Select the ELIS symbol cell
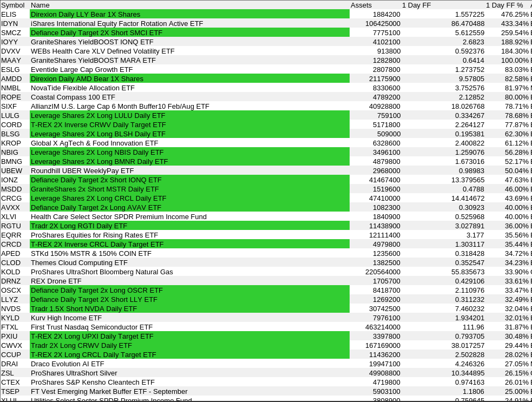532x402 pixels. tap(9, 14)
